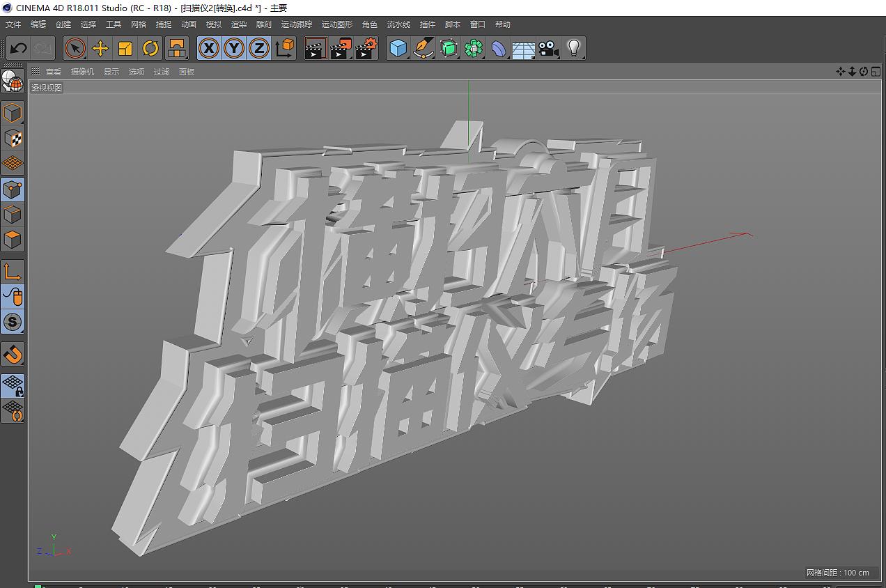Switch to Polygons mode
This screenshot has width=886, height=588.
13,240
